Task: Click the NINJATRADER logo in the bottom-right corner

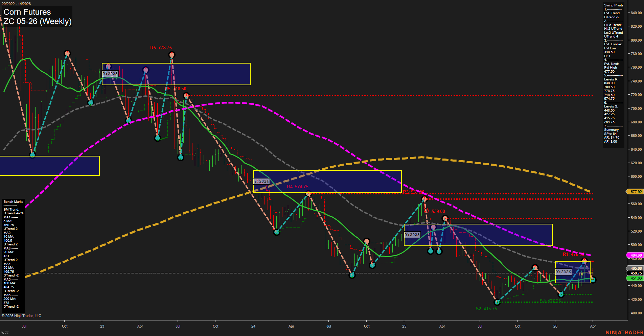Action: pyautogui.click(x=624, y=333)
